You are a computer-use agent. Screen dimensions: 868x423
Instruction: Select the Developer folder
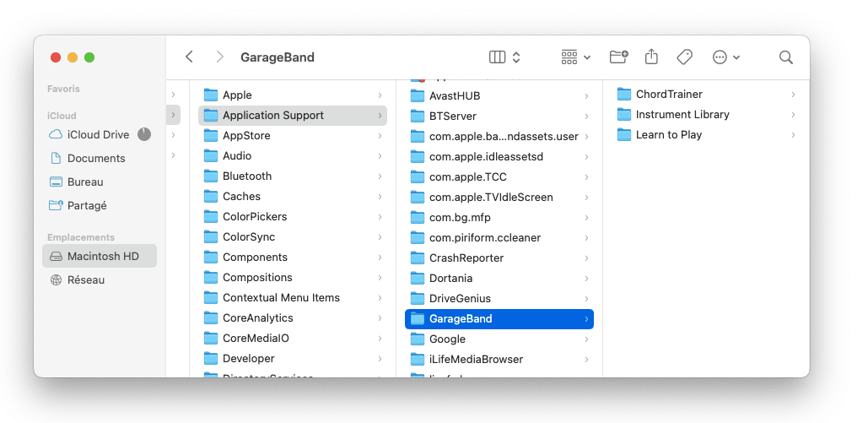click(292, 359)
